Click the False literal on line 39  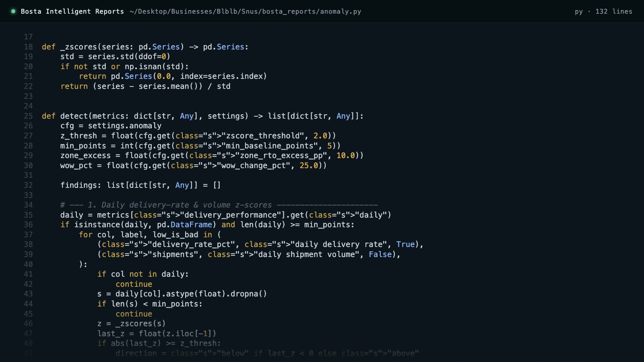point(380,254)
